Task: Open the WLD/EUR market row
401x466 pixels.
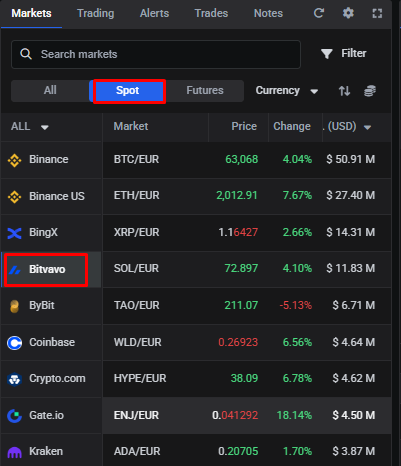Action: pos(247,342)
